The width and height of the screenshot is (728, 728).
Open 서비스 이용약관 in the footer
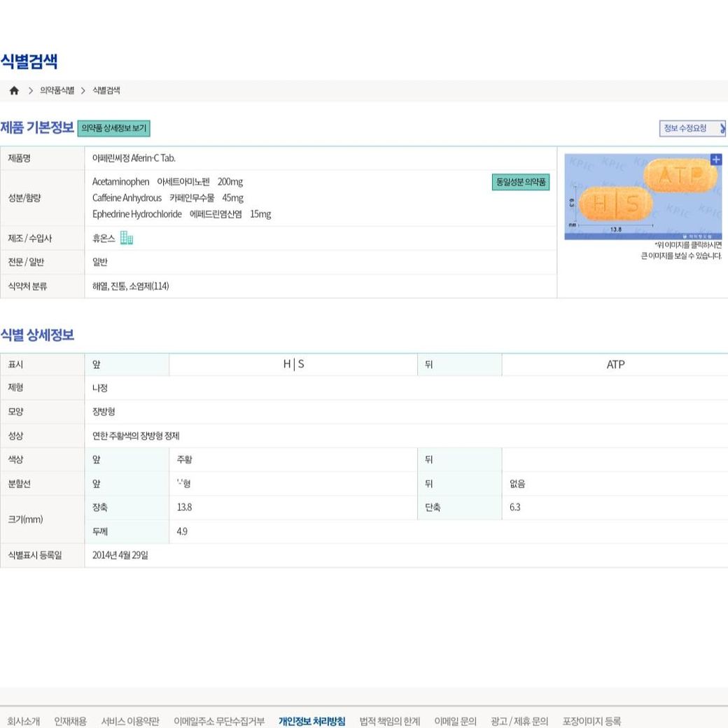coord(130,721)
